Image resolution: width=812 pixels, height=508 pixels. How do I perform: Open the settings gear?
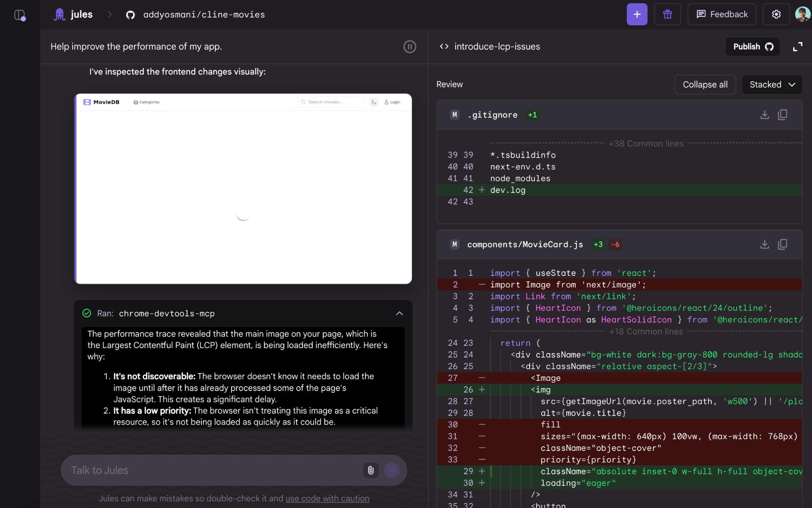776,14
